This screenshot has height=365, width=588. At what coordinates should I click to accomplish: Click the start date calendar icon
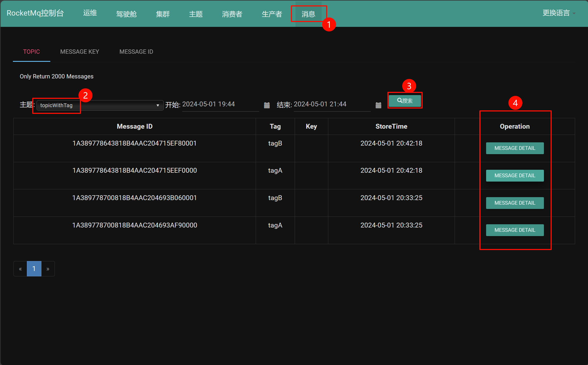(x=267, y=105)
